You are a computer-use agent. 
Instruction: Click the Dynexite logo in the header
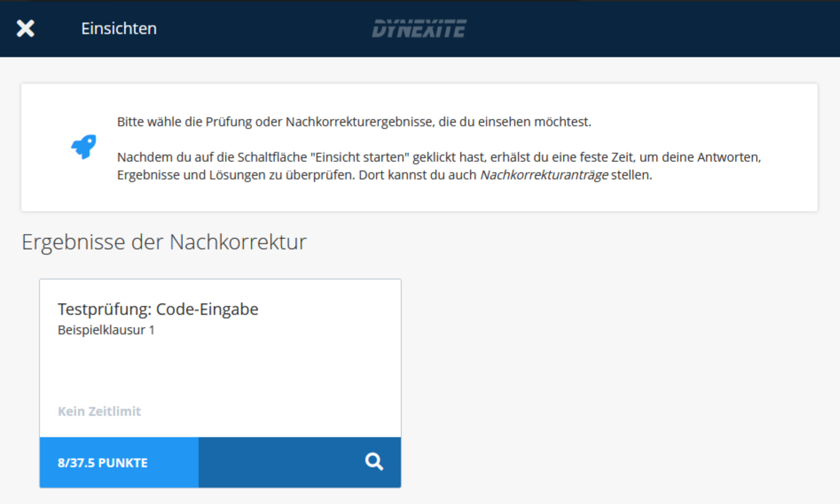point(419,28)
